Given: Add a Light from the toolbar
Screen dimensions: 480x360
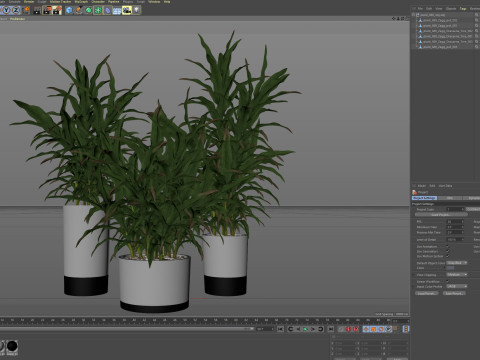Looking at the screenshot, I should 136,10.
